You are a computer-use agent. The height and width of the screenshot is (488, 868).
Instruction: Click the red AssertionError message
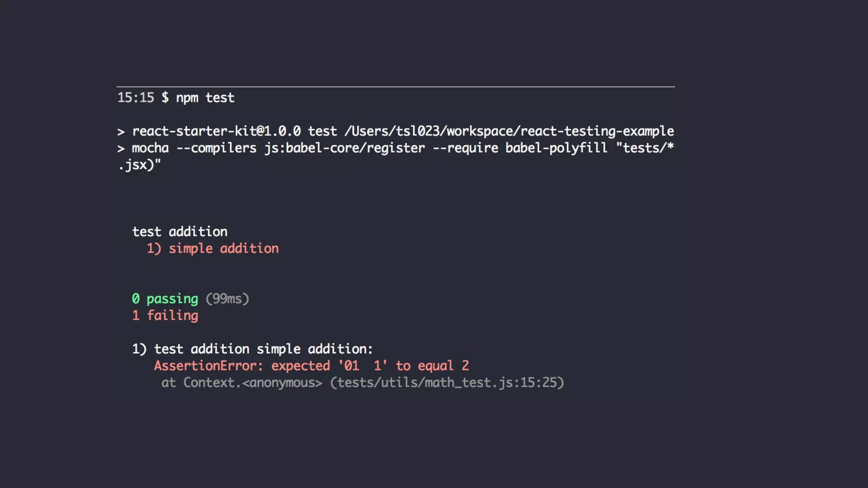click(x=311, y=366)
